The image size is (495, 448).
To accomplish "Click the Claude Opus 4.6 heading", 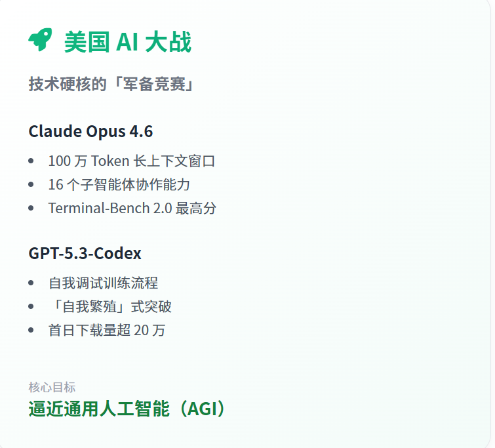I will tap(90, 131).
